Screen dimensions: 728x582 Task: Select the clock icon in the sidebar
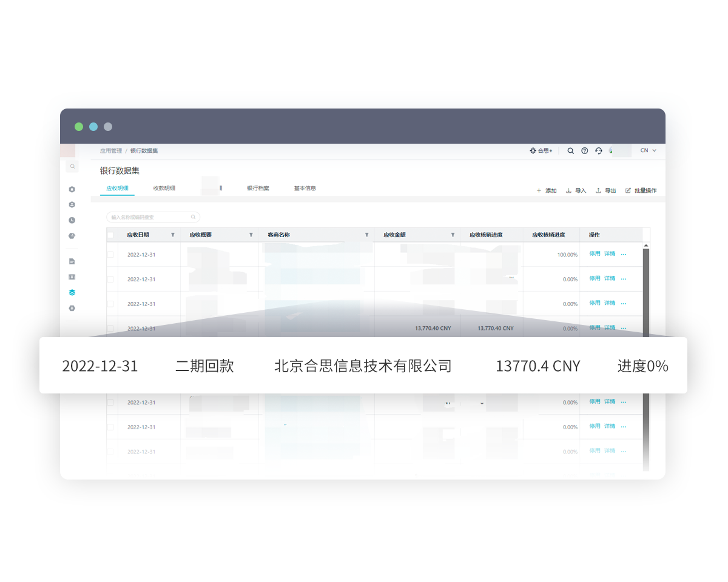(72, 220)
